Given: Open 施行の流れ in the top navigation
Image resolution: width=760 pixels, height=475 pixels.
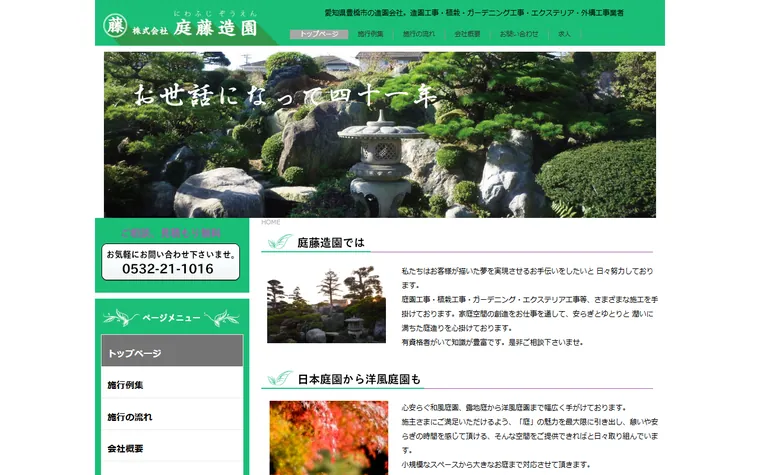Looking at the screenshot, I should tap(419, 34).
